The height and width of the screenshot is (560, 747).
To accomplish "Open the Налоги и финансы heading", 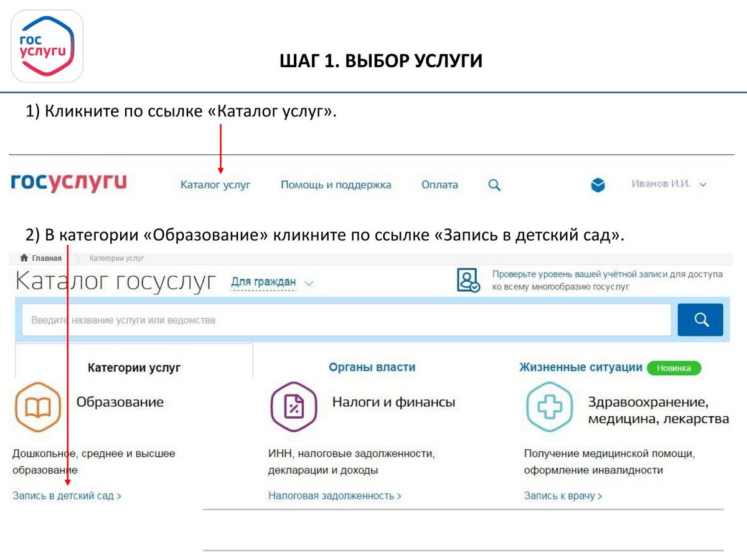I will [393, 402].
